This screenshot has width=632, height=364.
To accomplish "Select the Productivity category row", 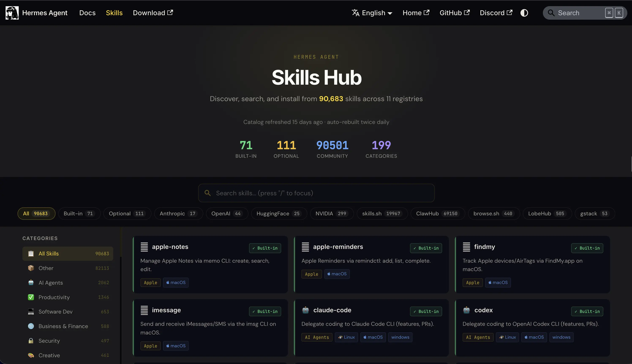I will [x=68, y=297].
